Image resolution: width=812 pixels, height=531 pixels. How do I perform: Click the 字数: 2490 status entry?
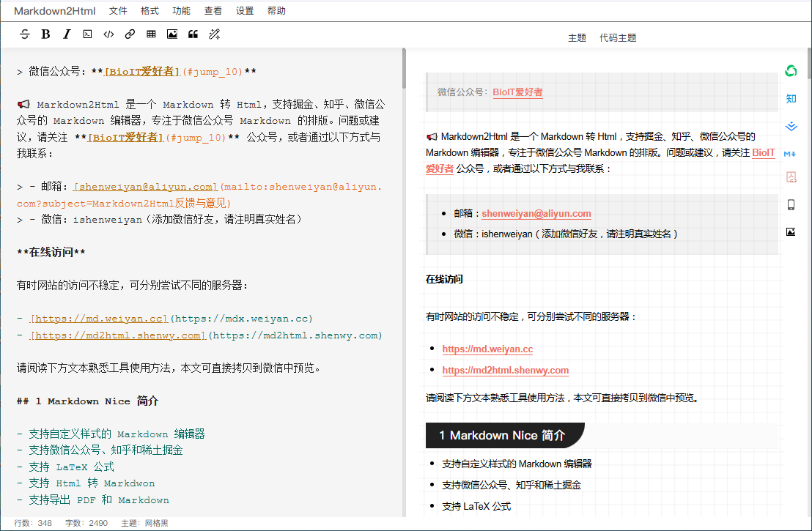coord(86,523)
